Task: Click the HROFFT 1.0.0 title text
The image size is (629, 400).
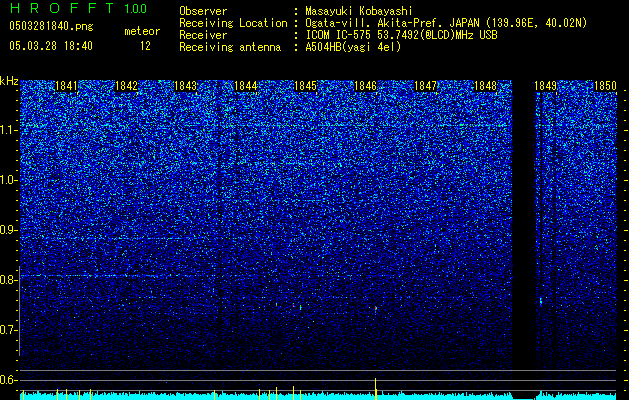Action: point(78,8)
